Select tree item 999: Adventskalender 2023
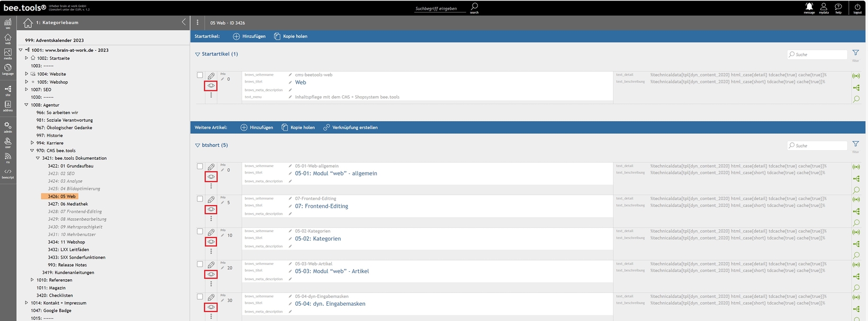 click(55, 40)
